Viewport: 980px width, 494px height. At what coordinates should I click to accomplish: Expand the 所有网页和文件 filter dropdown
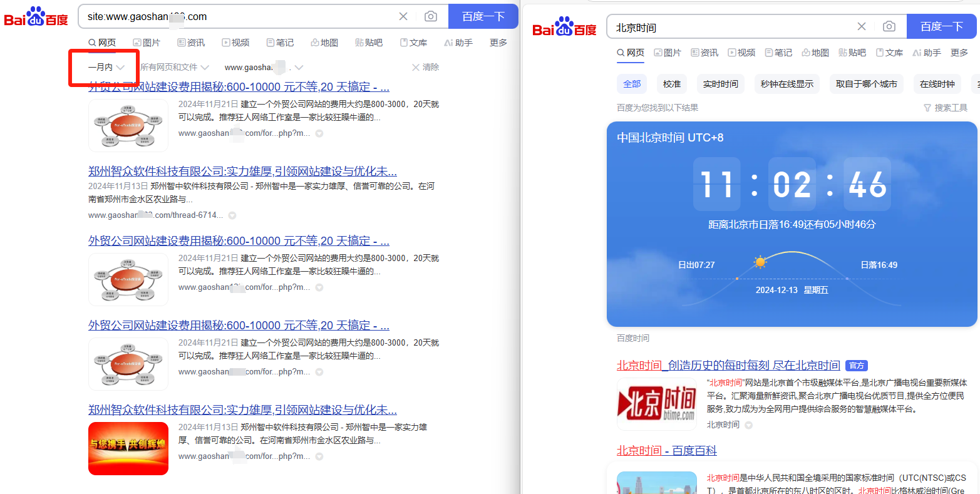(x=175, y=67)
